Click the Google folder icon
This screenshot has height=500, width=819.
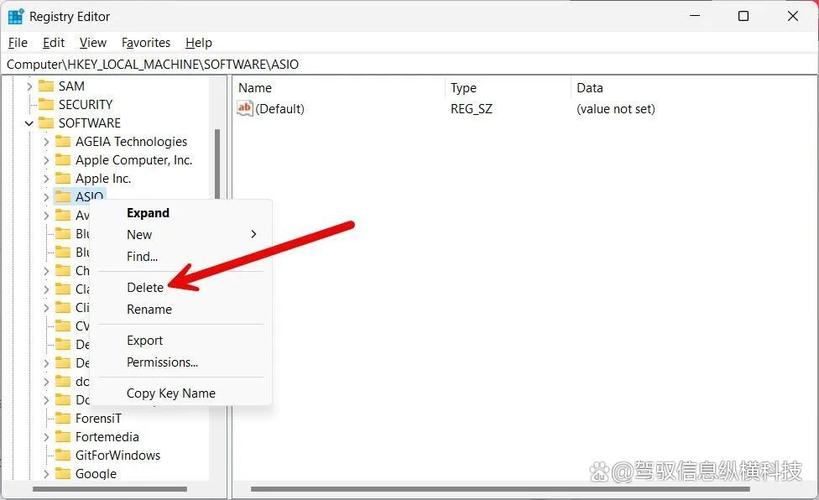coord(63,473)
